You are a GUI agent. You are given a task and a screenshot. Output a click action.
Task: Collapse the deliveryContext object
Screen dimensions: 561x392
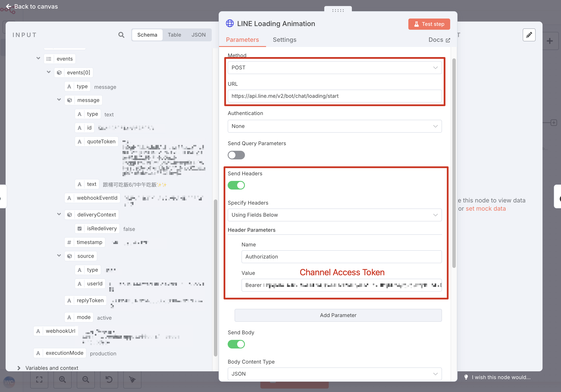pyautogui.click(x=59, y=214)
